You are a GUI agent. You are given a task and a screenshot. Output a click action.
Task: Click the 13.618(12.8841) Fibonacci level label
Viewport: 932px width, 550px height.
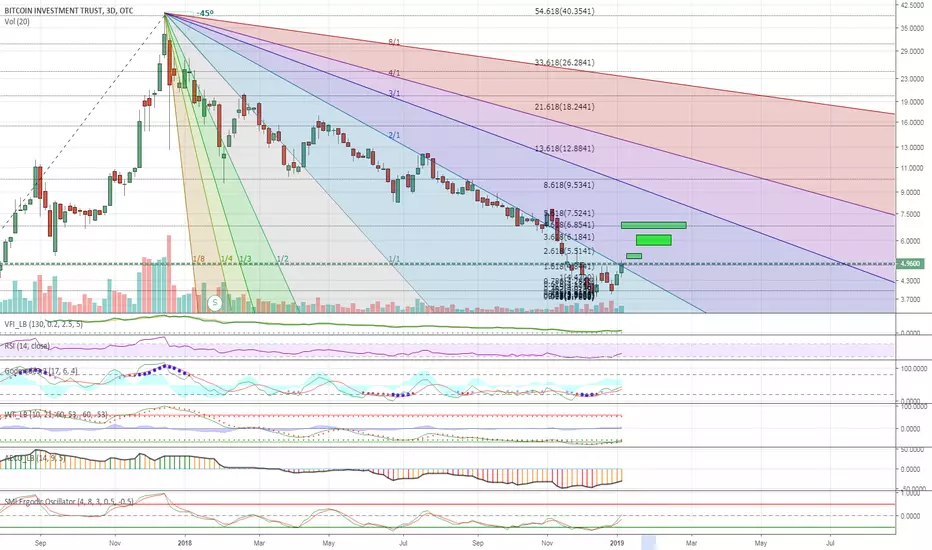pyautogui.click(x=565, y=149)
